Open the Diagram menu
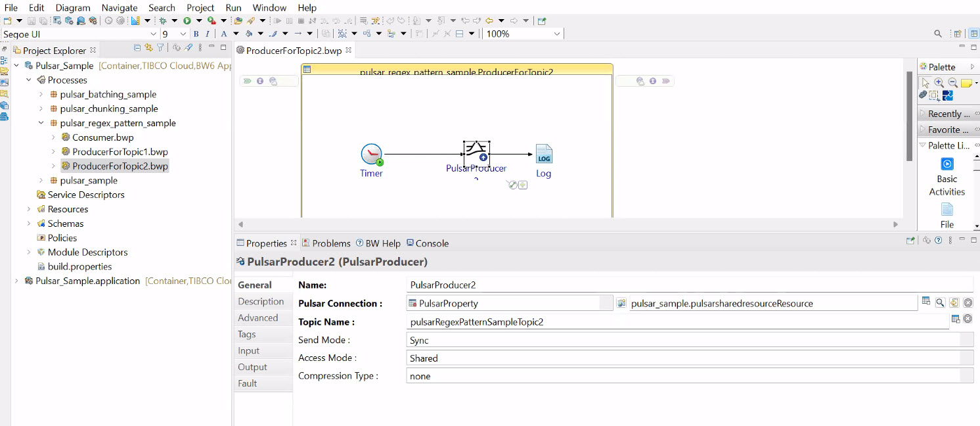Image resolution: width=980 pixels, height=426 pixels. (72, 8)
